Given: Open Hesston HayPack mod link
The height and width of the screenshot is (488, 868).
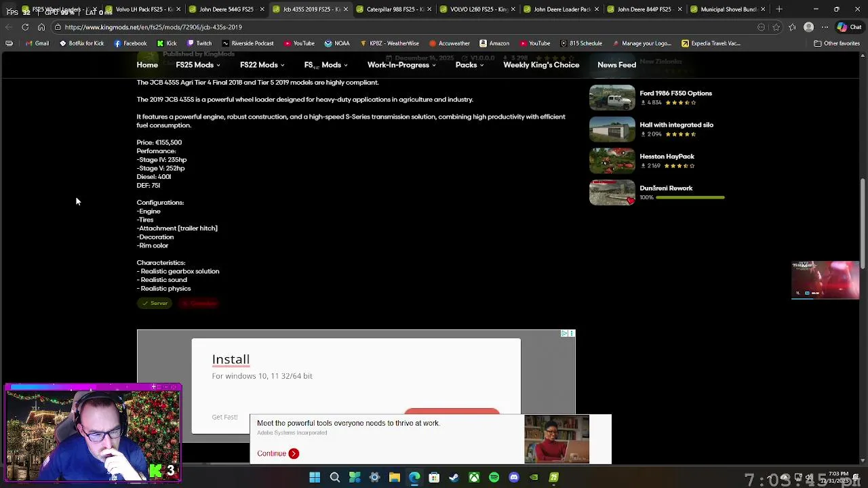Looking at the screenshot, I should click(x=667, y=157).
